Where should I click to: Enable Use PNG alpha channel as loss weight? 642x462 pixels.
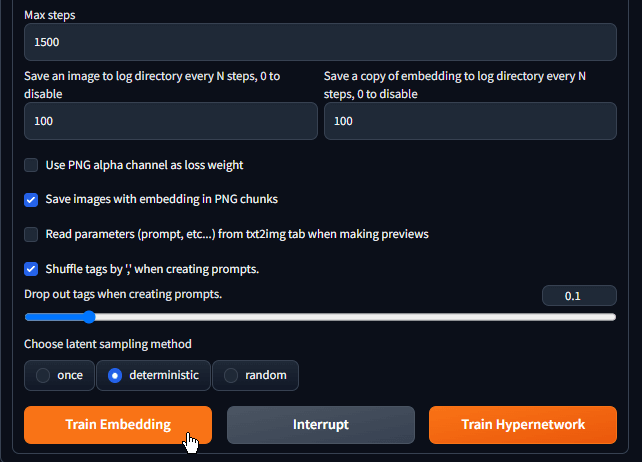pyautogui.click(x=31, y=165)
